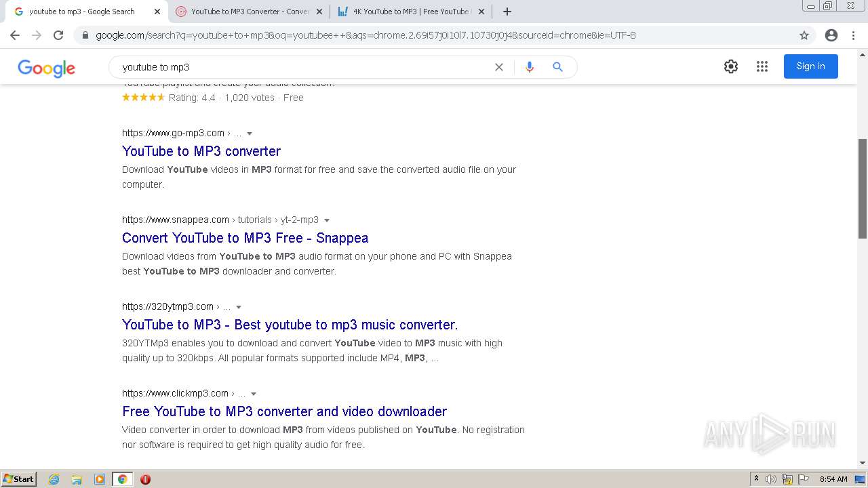Click the forward navigation arrow
This screenshot has height=488, width=868.
point(37,35)
